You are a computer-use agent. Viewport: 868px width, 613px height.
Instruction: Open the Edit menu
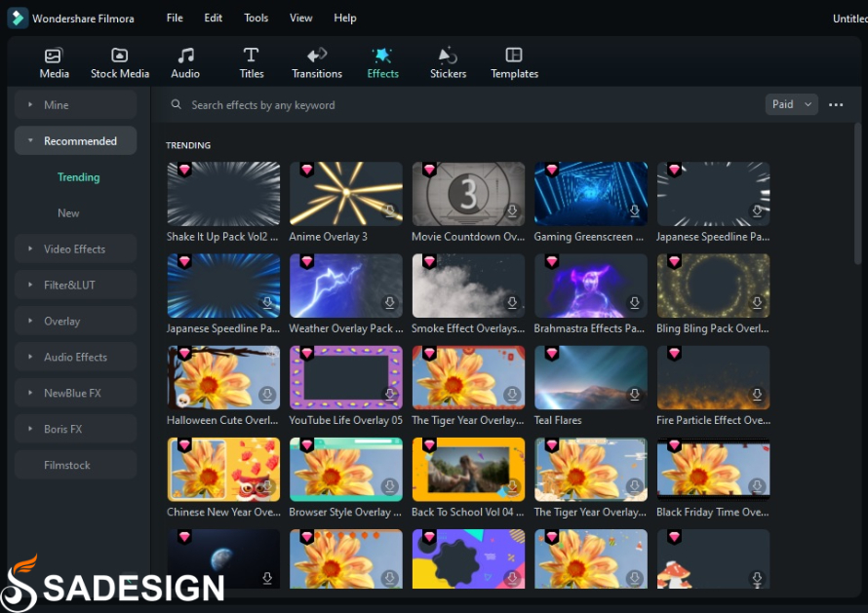(214, 18)
